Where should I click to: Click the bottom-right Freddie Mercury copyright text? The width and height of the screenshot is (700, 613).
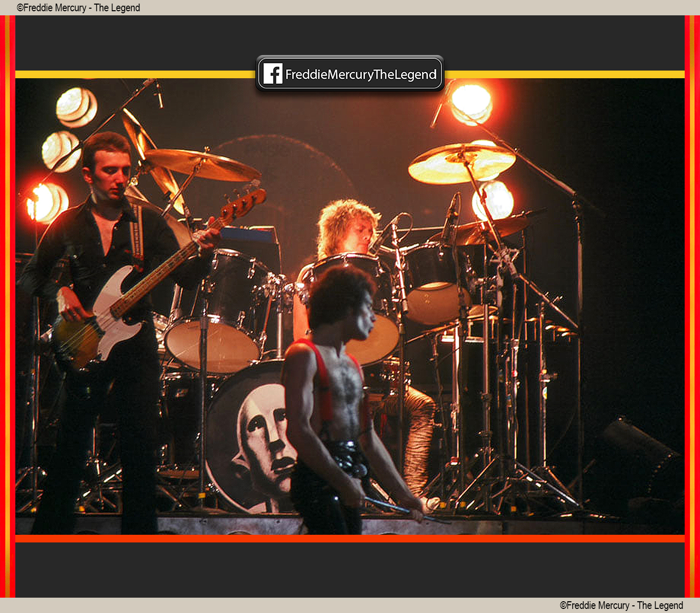[x=621, y=605]
